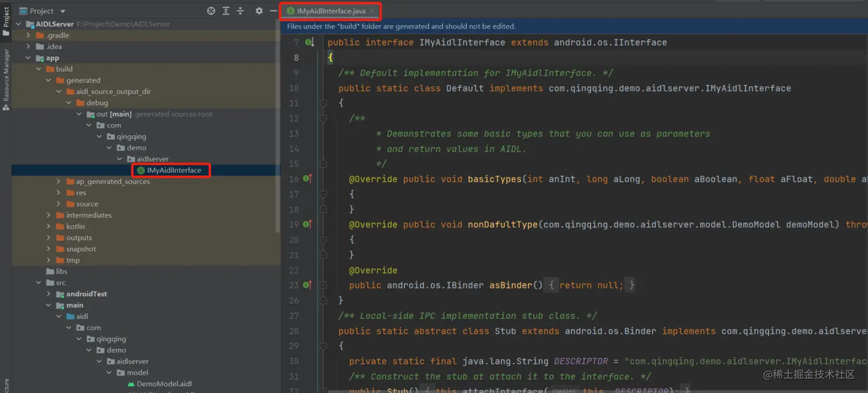Click the DESCRIPTOR field name on line 30
The image size is (868, 393).
coord(581,361)
